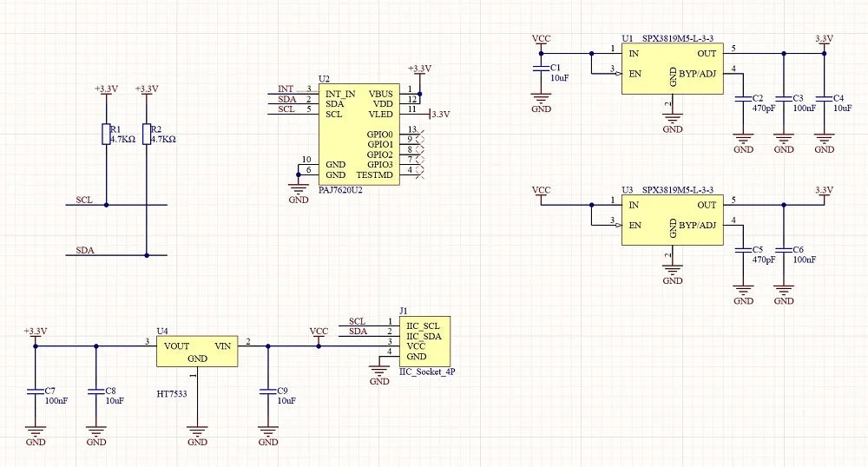Viewport: 868px width, 467px height.
Task: Click the no-connect marker on GPIO0 pin
Action: point(419,135)
